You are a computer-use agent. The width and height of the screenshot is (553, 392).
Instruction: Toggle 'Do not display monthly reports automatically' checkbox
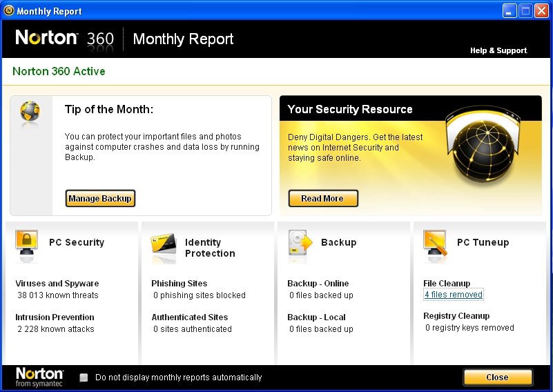click(x=84, y=378)
